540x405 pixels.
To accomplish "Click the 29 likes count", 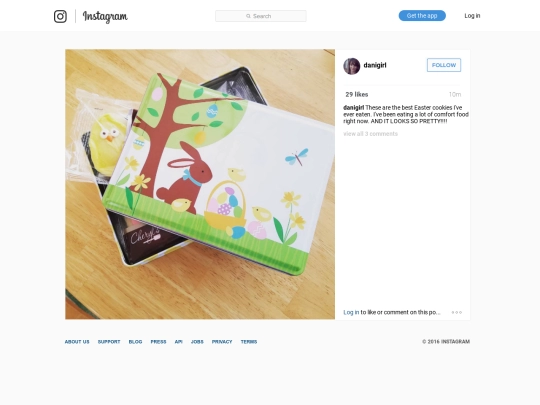I will tap(357, 94).
